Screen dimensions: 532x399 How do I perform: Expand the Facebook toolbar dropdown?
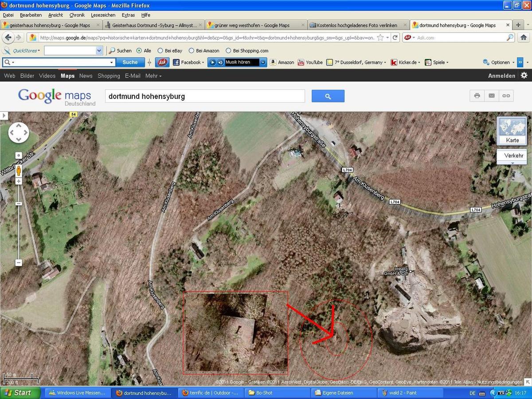(203, 63)
